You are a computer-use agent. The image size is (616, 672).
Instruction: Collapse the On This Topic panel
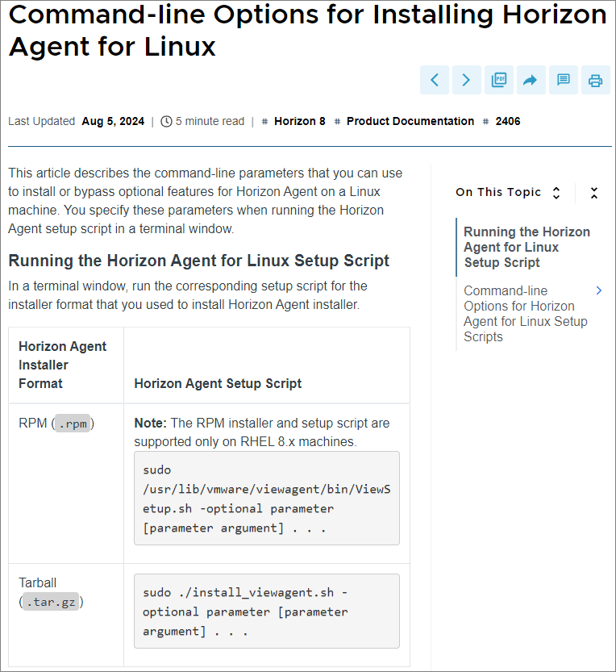click(x=594, y=193)
